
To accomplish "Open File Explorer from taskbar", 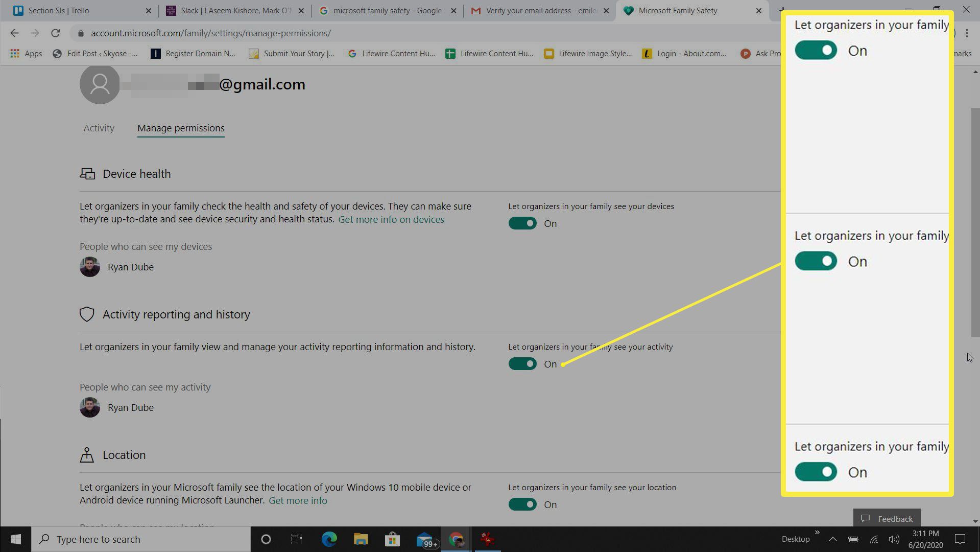I will [361, 539].
